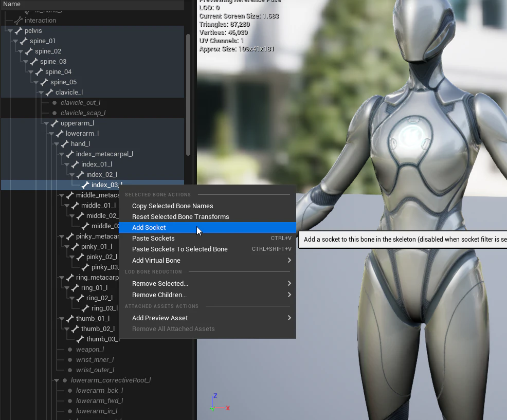Click the bone icon beside pinky_01_l
This screenshot has width=507, height=420.
[76, 247]
